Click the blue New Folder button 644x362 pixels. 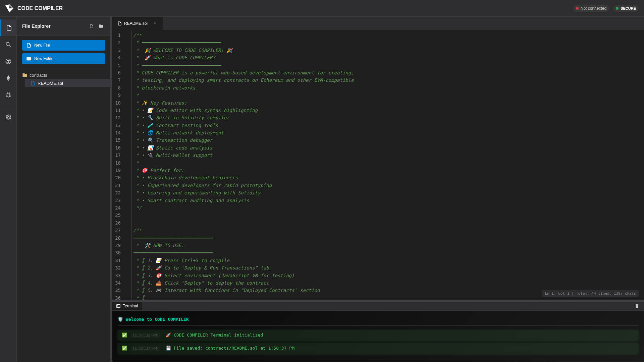point(63,59)
